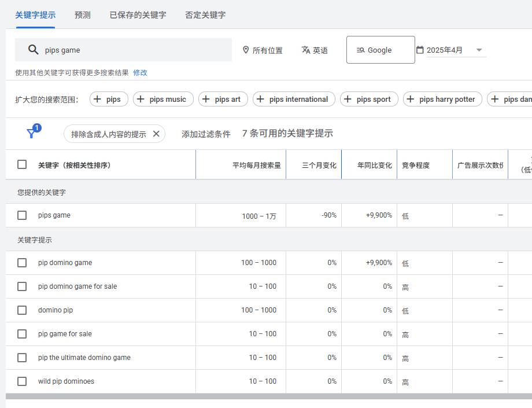Screen dimensions: 532x408
Task: Click the 'pip domino game' keyword text
Action: (x=65, y=263)
